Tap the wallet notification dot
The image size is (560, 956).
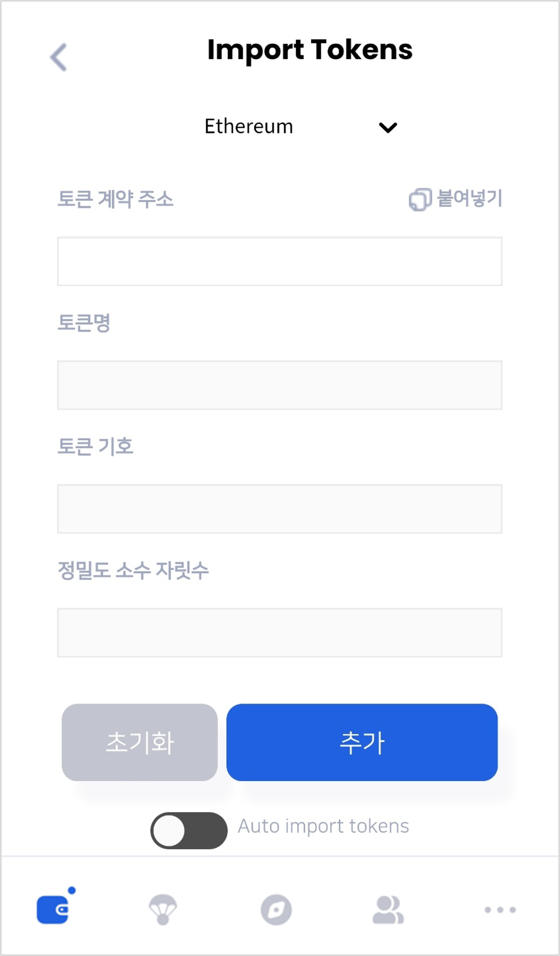tap(72, 890)
